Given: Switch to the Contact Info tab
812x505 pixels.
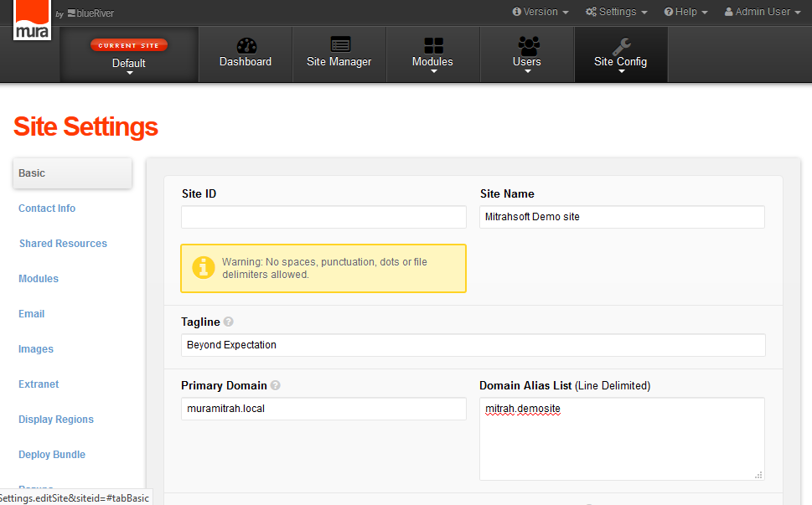Looking at the screenshot, I should pyautogui.click(x=46, y=209).
